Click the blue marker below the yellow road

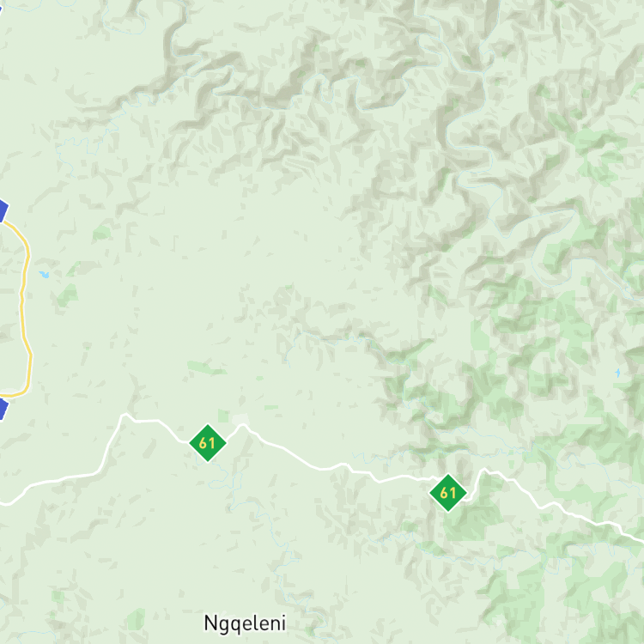(x=3, y=409)
